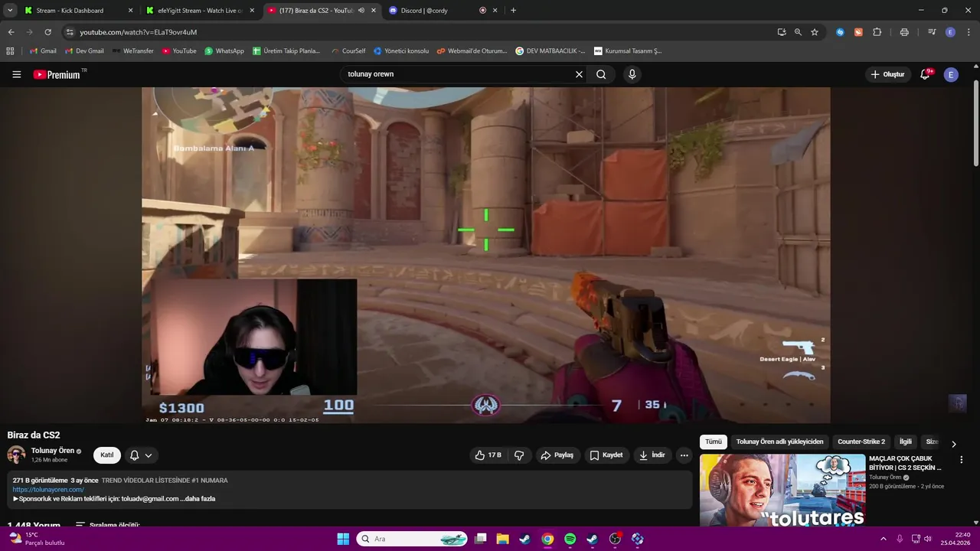
Task: Open the Dev Gmail bookmark
Action: 84,51
